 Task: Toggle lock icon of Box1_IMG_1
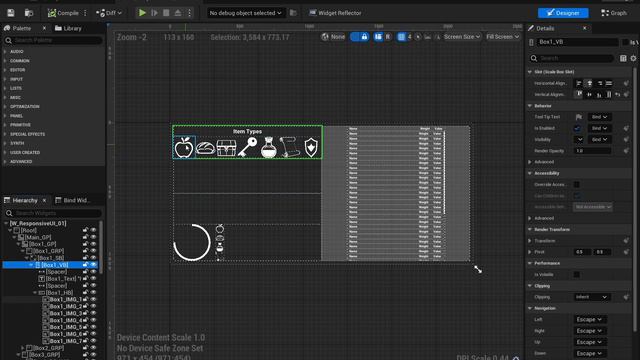click(x=85, y=299)
